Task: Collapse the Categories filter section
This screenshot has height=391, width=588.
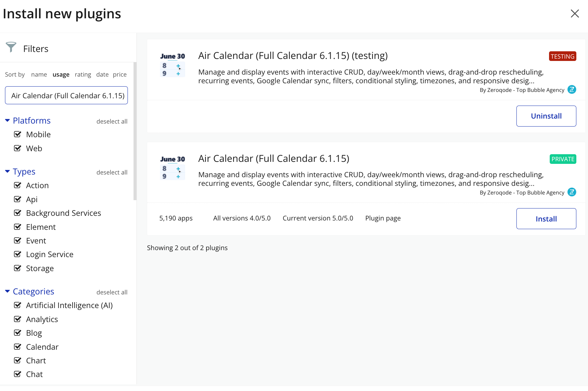Action: coord(7,291)
